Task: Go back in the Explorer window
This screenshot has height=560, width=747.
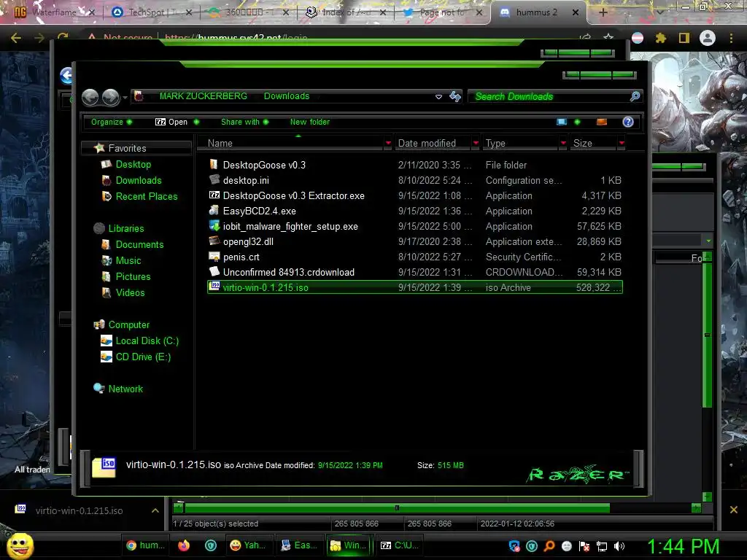Action: click(90, 97)
